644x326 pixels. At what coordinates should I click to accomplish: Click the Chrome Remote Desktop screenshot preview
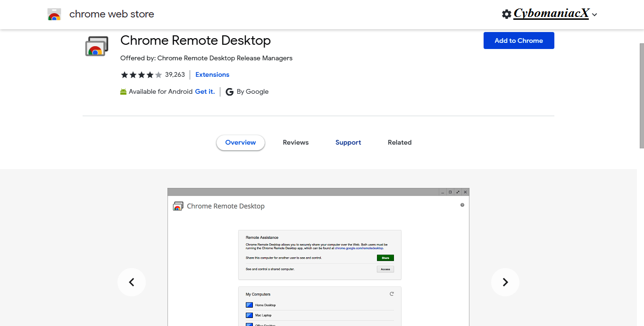pyautogui.click(x=318, y=257)
